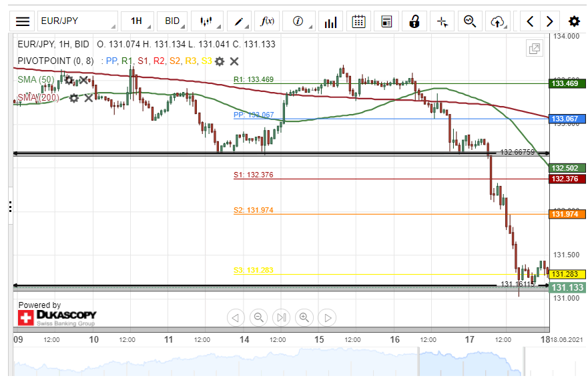
Task: Click the SMA (200) indicator label
Action: pyautogui.click(x=38, y=98)
